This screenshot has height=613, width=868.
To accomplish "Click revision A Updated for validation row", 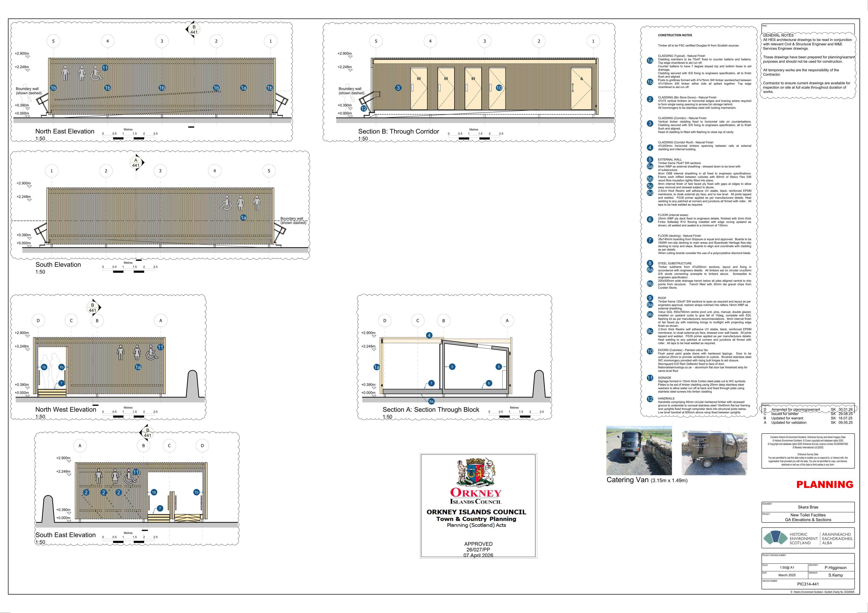I will [808, 423].
